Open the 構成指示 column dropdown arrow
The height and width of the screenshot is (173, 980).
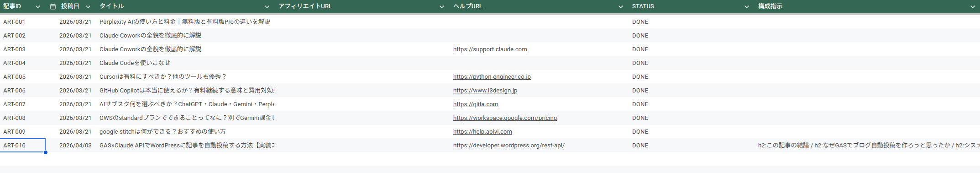[x=973, y=6]
